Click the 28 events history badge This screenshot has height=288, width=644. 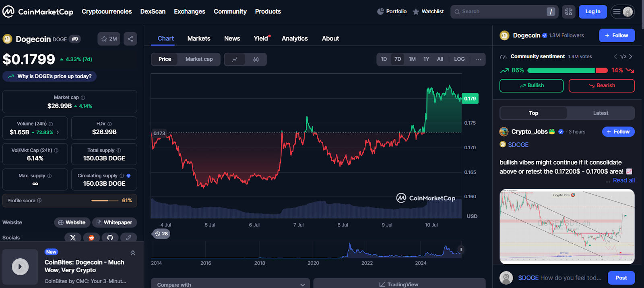(161, 234)
